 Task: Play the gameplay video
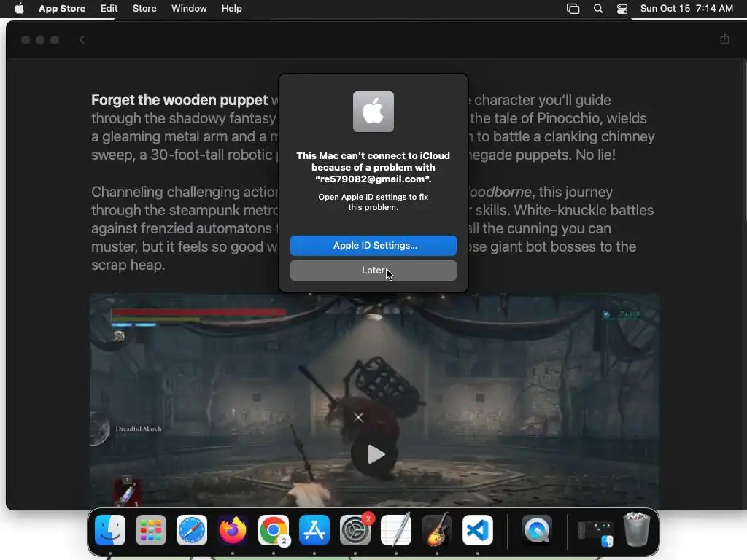[x=374, y=454]
